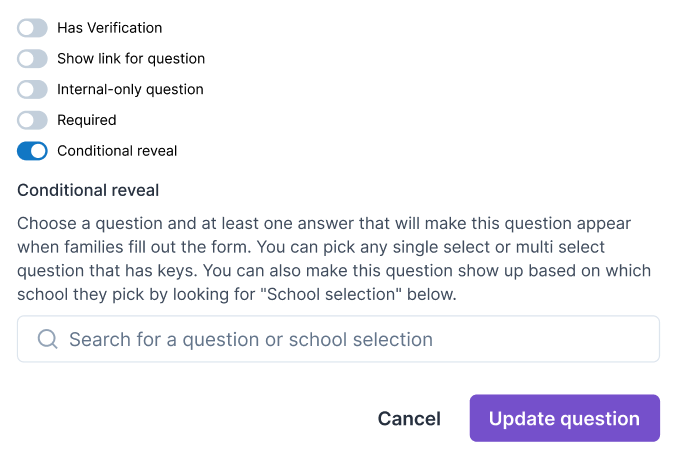Click the magnifying glass search icon

[x=47, y=339]
